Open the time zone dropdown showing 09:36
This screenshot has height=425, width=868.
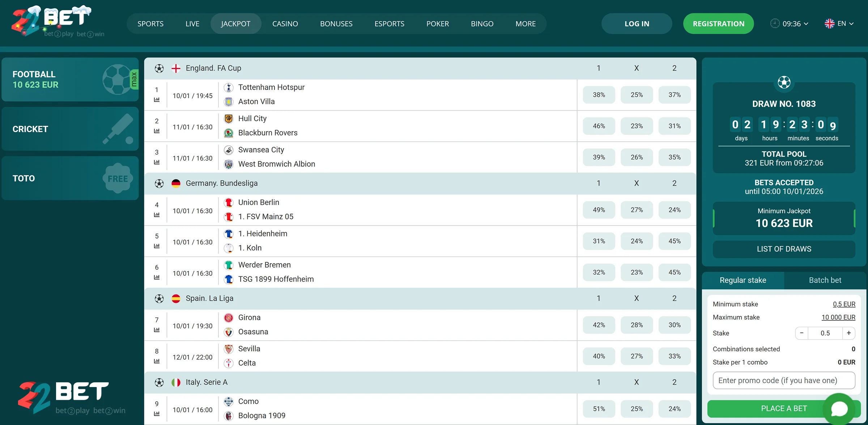[x=790, y=23]
